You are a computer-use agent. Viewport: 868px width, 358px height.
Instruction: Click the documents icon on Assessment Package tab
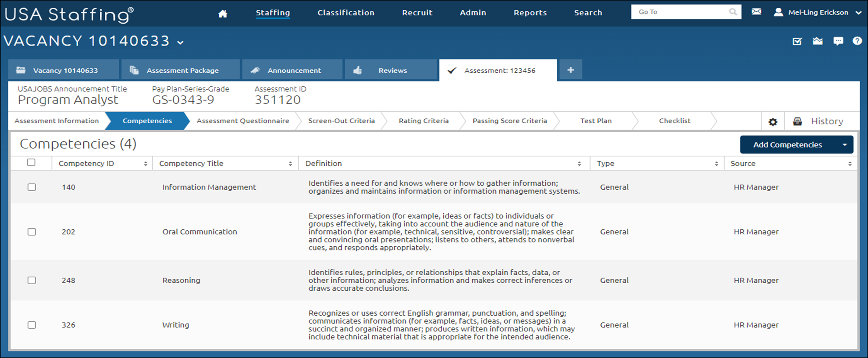point(134,70)
